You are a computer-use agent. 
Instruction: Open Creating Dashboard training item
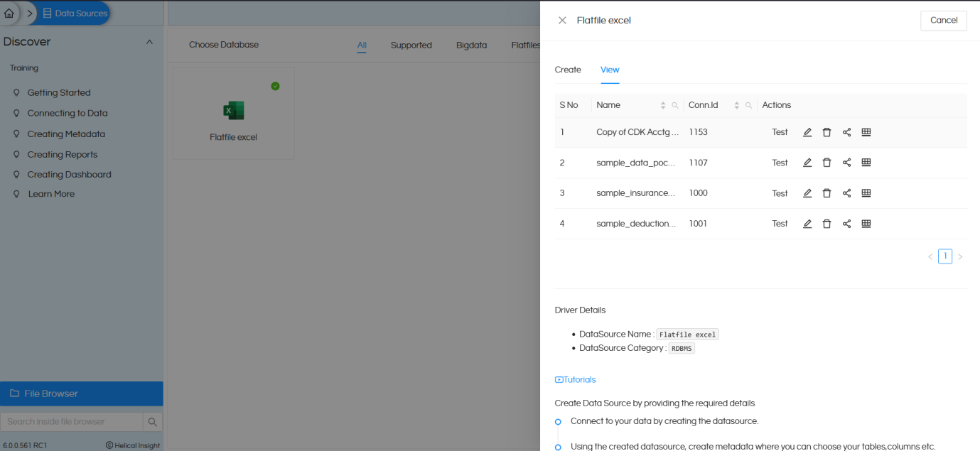[x=70, y=175]
